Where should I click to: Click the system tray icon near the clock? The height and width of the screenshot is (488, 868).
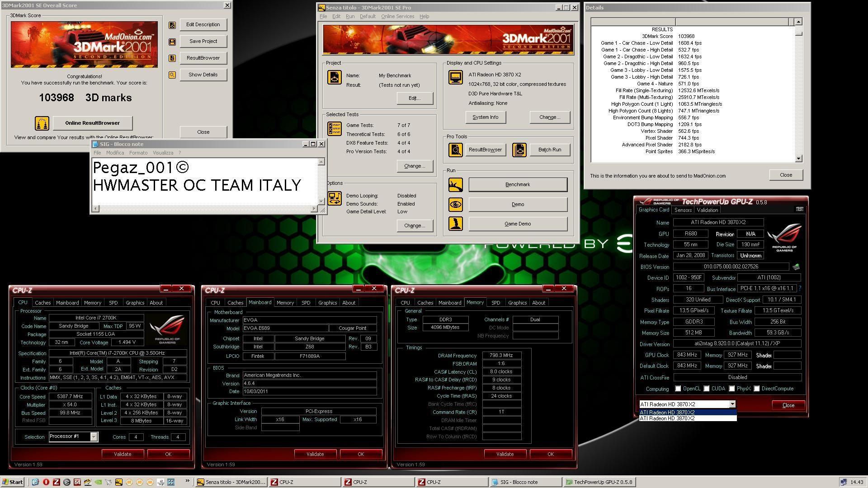point(844,482)
